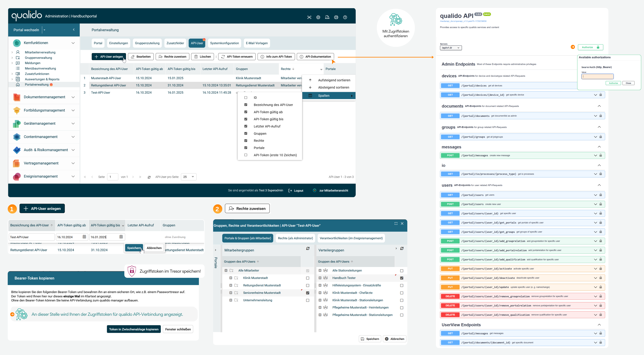Open Rechte (als Administrator) tab

pyautogui.click(x=295, y=238)
